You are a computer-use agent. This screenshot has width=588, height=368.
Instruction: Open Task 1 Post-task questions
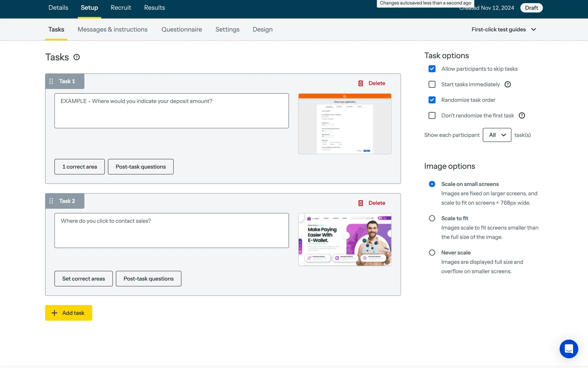(x=141, y=167)
